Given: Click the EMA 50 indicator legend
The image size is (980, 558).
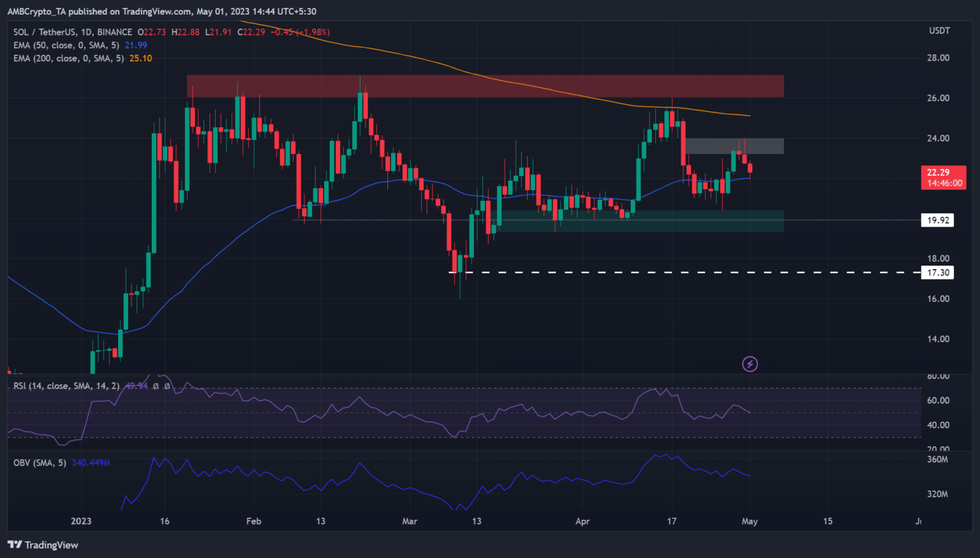Looking at the screenshot, I should [x=68, y=45].
